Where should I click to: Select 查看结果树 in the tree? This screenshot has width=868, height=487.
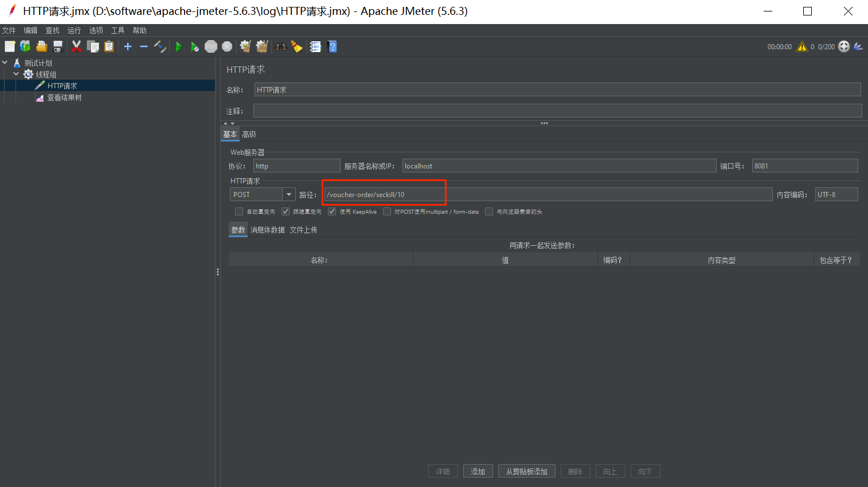[64, 97]
